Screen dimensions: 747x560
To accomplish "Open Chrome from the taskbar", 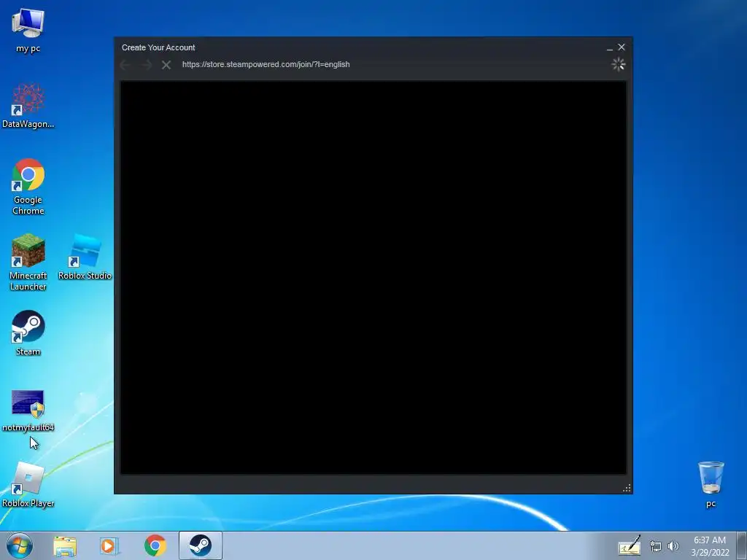I will 155,545.
